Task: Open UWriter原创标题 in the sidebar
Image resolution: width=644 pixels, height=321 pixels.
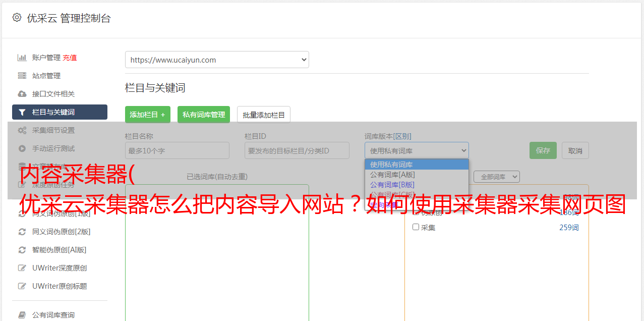Action: 60,286
